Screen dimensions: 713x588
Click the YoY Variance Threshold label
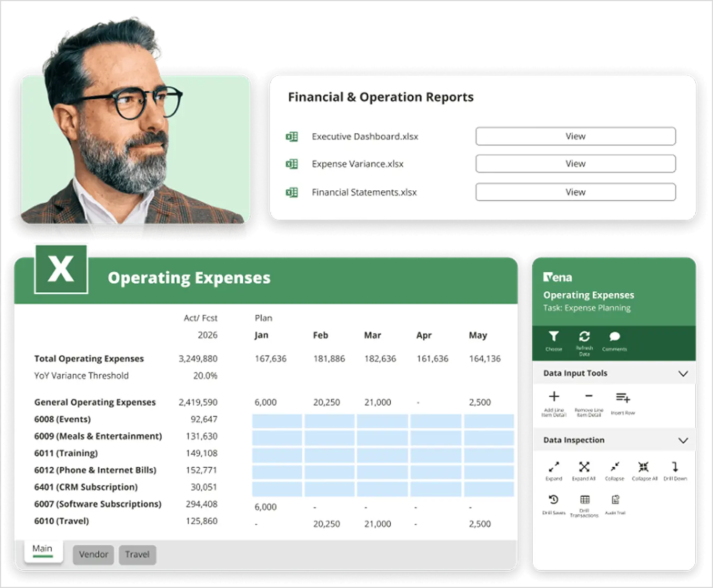(x=81, y=376)
